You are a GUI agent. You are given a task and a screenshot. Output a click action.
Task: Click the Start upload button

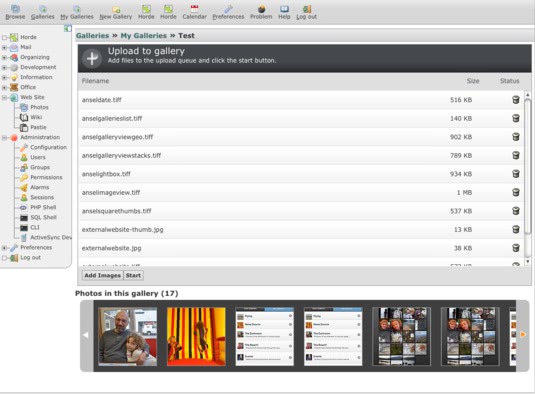click(133, 275)
